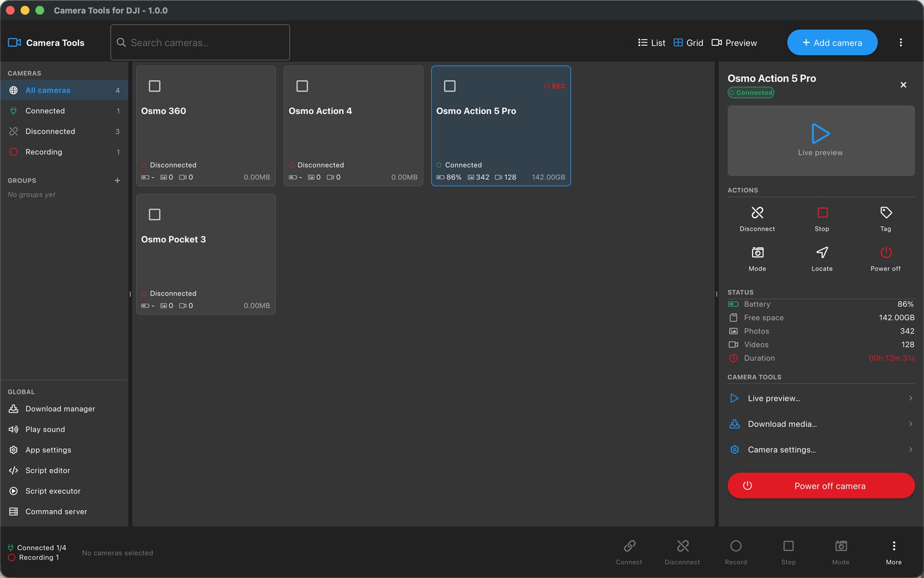Select the Osmo 360 checkbox
Image resolution: width=924 pixels, height=578 pixels.
154,86
